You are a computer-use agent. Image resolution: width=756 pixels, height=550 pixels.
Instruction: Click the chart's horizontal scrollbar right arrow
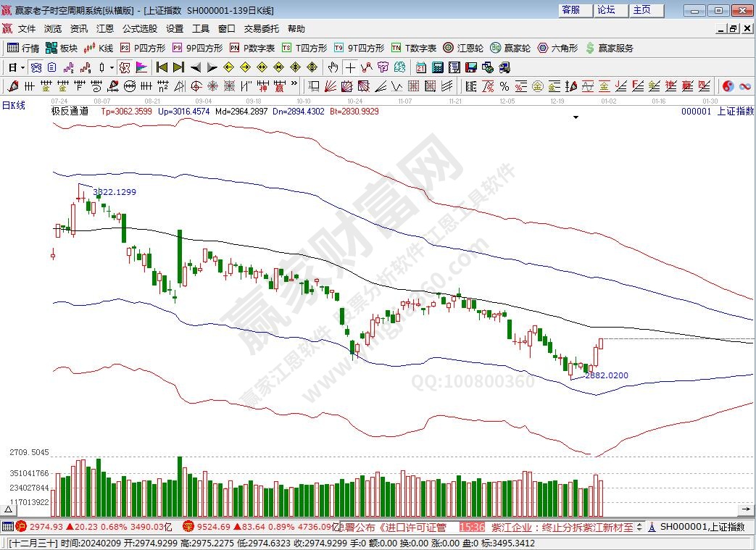[x=746, y=508]
